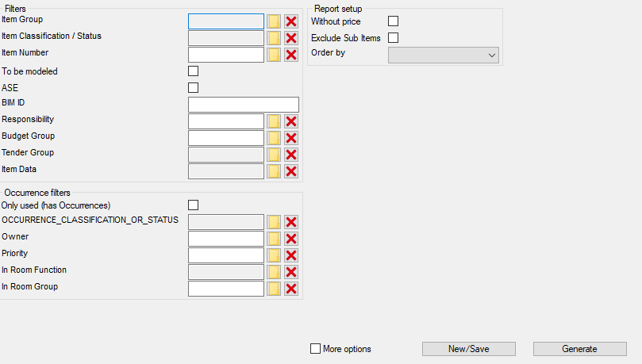Screen dimensions: 642x364
Task: Remove Budget Group filter with red X
Action: coord(291,138)
